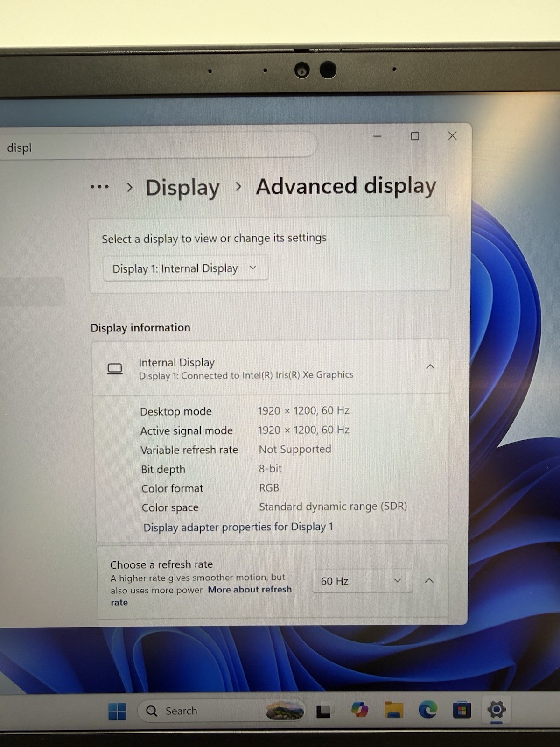The width and height of the screenshot is (560, 747).
Task: Minimize the Settings window
Action: coord(378,136)
